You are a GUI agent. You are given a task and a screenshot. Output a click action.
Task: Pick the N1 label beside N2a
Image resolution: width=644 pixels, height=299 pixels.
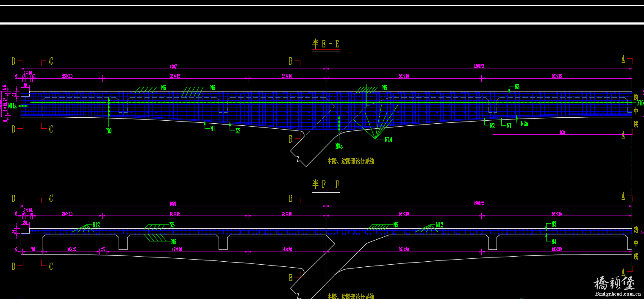tap(509, 126)
